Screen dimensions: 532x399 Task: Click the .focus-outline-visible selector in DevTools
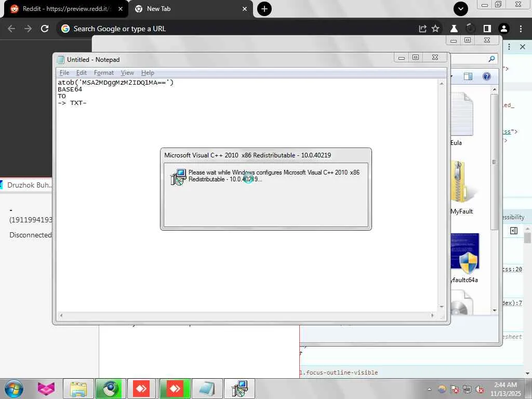(x=339, y=373)
